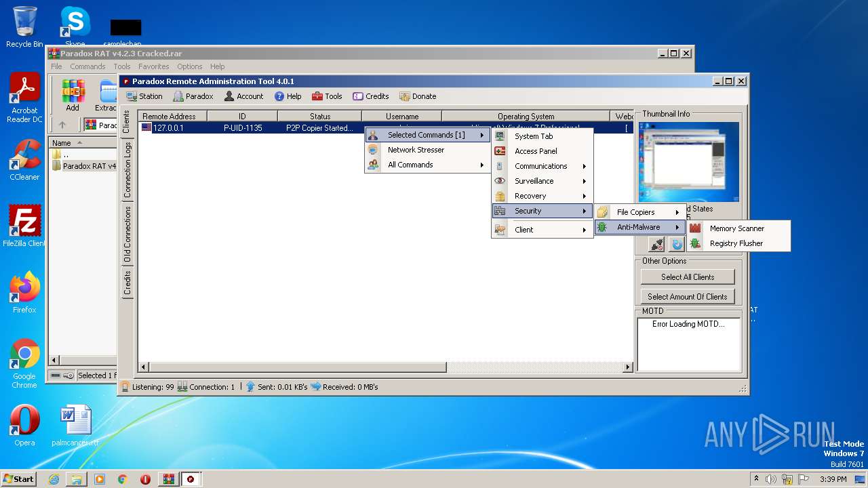Viewport: 868px width, 488px height.
Task: Click the disconnect plug icon under thumbnail
Action: click(x=656, y=245)
